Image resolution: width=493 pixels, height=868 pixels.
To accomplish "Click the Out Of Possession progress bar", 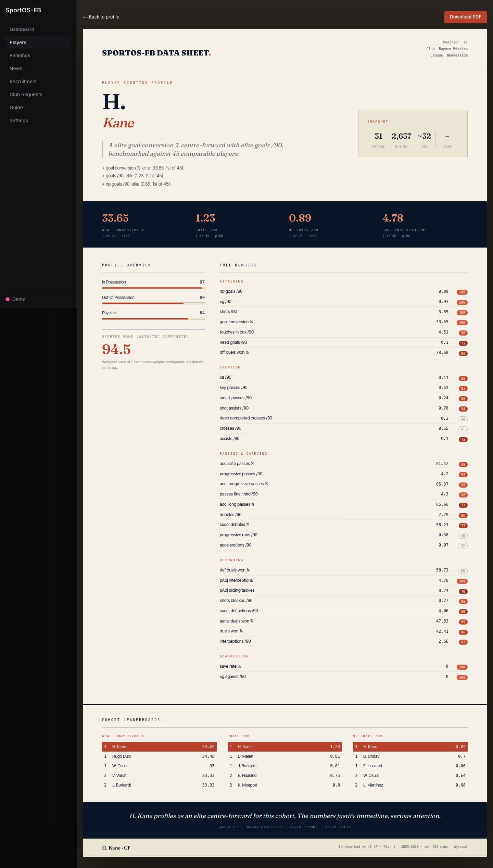I will pos(153,303).
